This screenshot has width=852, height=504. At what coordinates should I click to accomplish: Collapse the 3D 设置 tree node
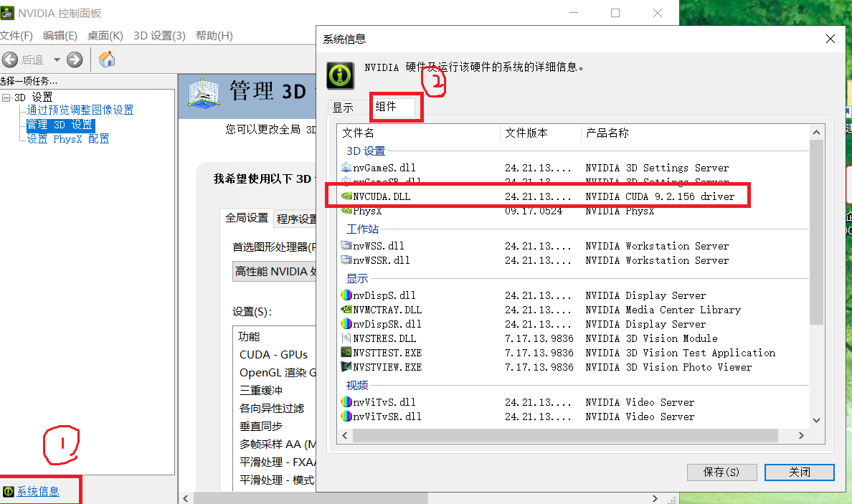point(6,98)
